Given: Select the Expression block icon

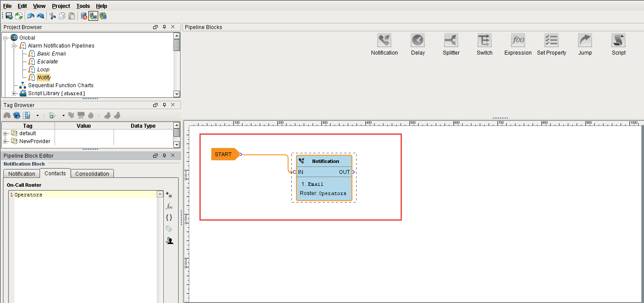Looking at the screenshot, I should pyautogui.click(x=517, y=40).
